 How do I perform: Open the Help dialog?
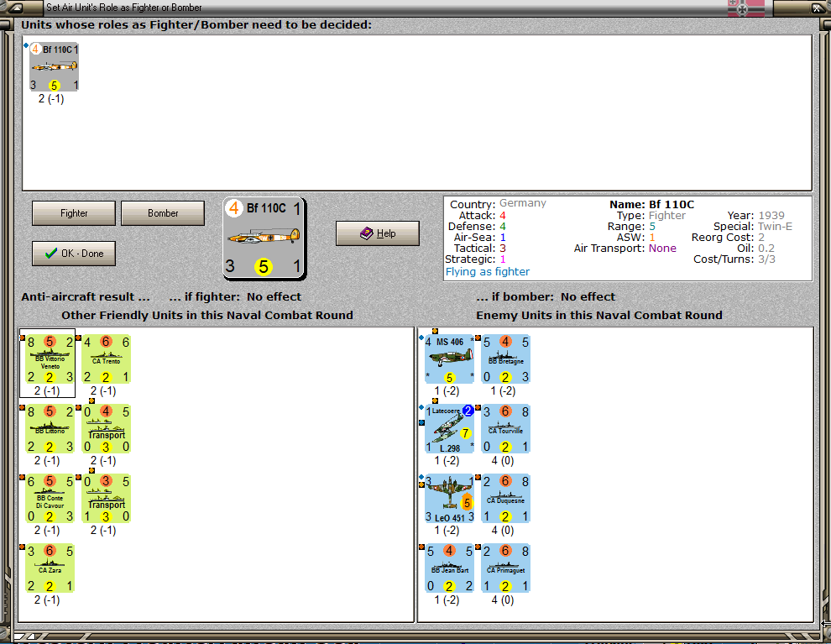[x=377, y=233]
